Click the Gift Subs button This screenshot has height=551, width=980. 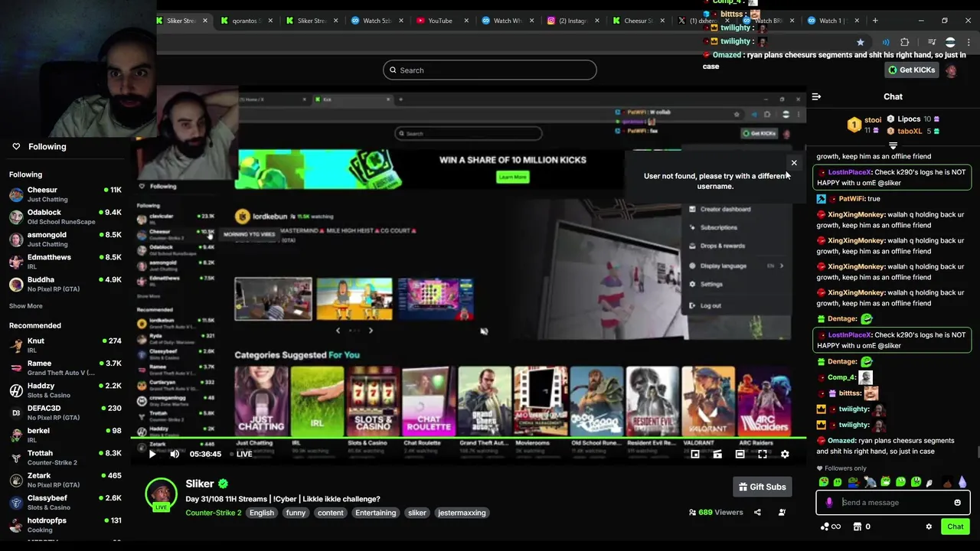762,487
